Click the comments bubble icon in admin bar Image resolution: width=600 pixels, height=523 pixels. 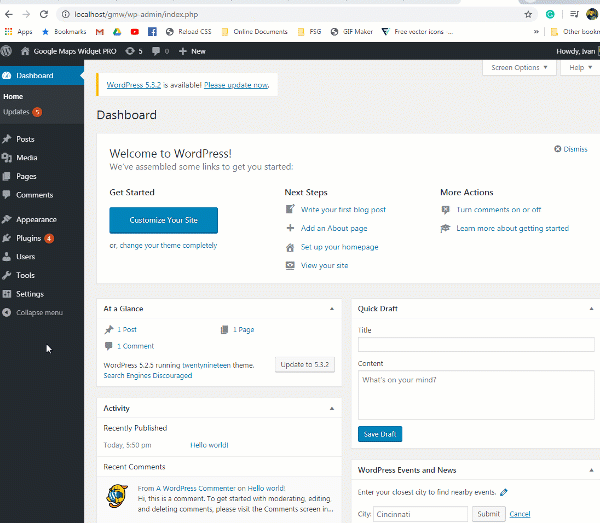tap(156, 50)
